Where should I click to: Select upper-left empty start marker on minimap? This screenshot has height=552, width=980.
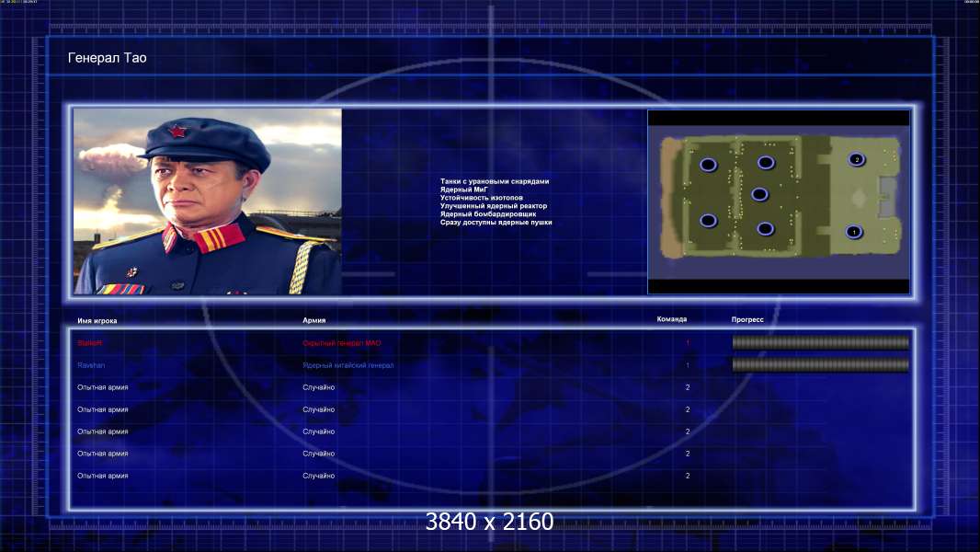point(708,165)
